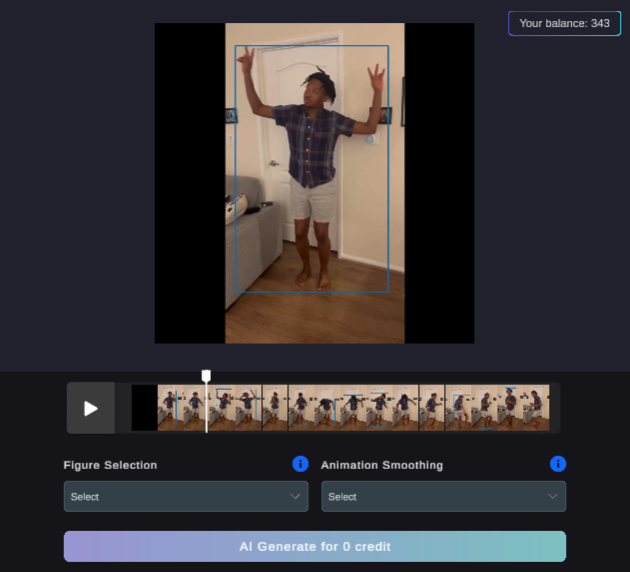Screen dimensions: 630x572
Task: Click the white playhead handle on timeline
Action: coord(206,376)
